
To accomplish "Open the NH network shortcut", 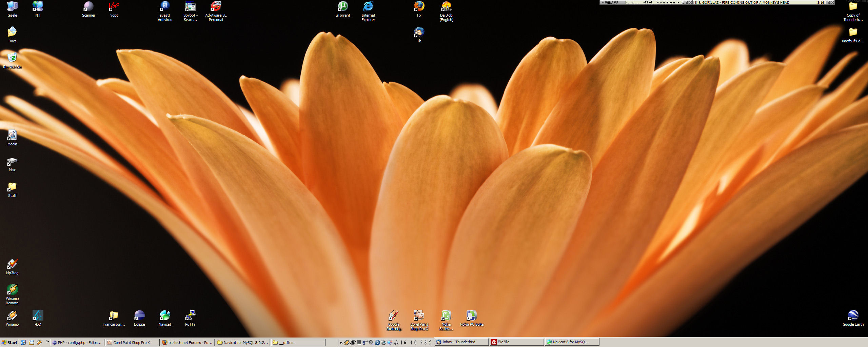I will [38, 9].
